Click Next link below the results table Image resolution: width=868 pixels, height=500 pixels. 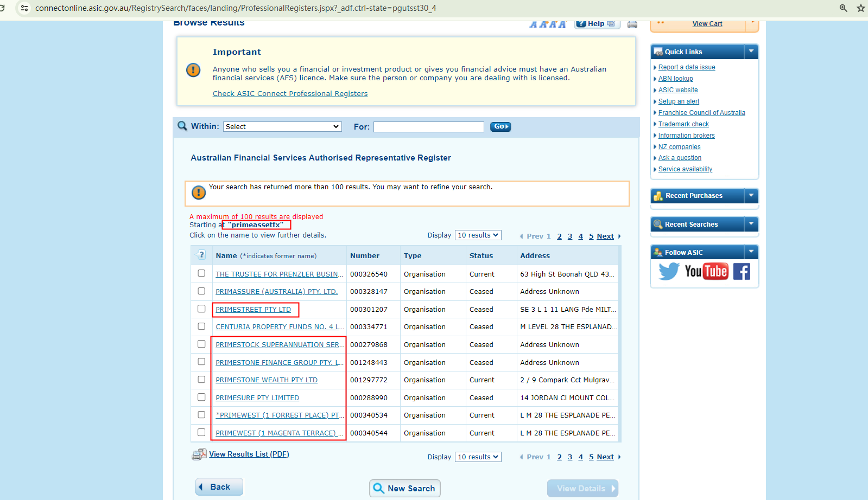605,457
